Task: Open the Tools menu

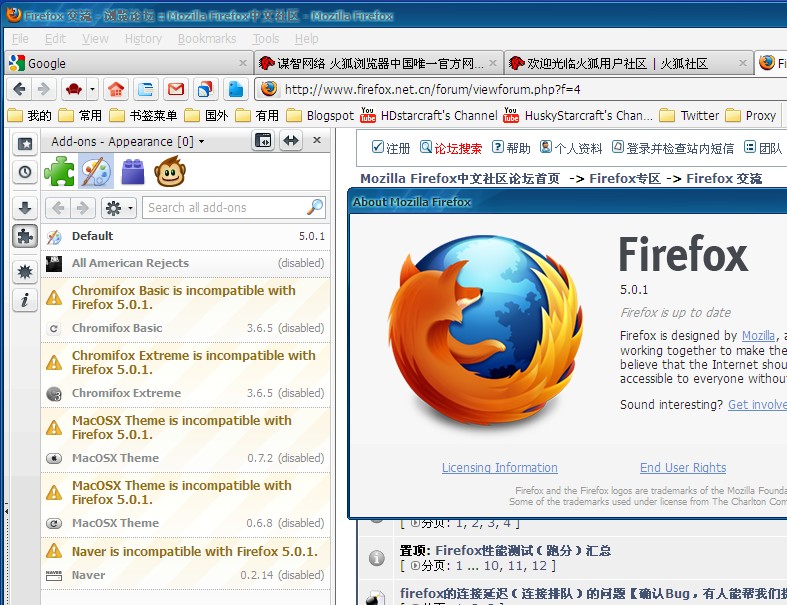Action: pos(266,39)
